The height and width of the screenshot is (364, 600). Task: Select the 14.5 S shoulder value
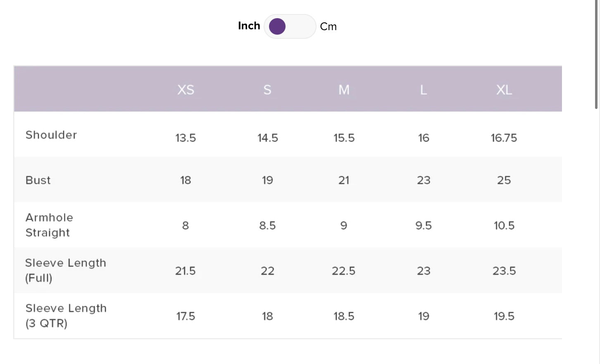click(268, 138)
